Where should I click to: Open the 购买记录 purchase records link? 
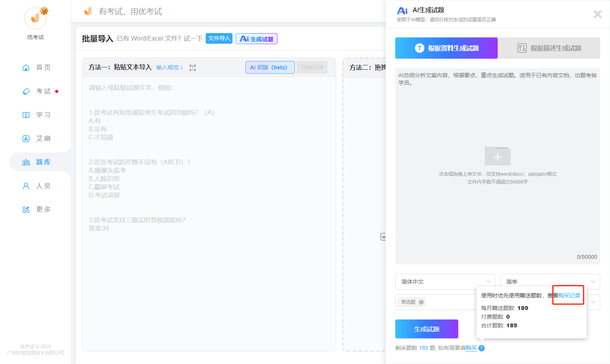(x=569, y=295)
